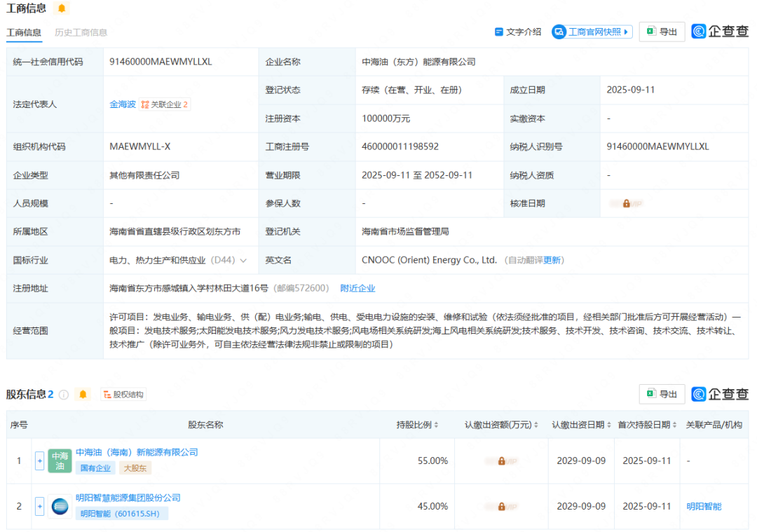Click the bell icon beside 股东信息 heading
The image size is (757, 532).
pos(83,395)
